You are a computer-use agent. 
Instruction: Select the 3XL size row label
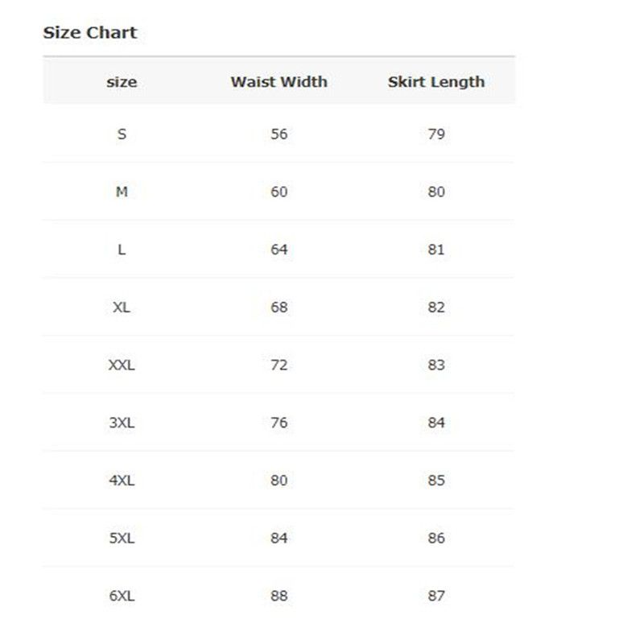tap(122, 423)
